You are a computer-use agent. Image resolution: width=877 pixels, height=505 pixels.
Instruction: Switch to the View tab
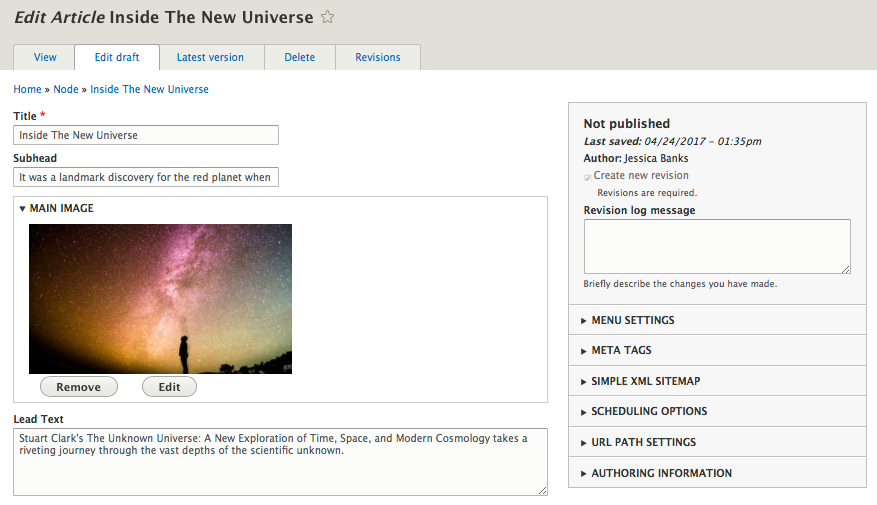tap(45, 57)
